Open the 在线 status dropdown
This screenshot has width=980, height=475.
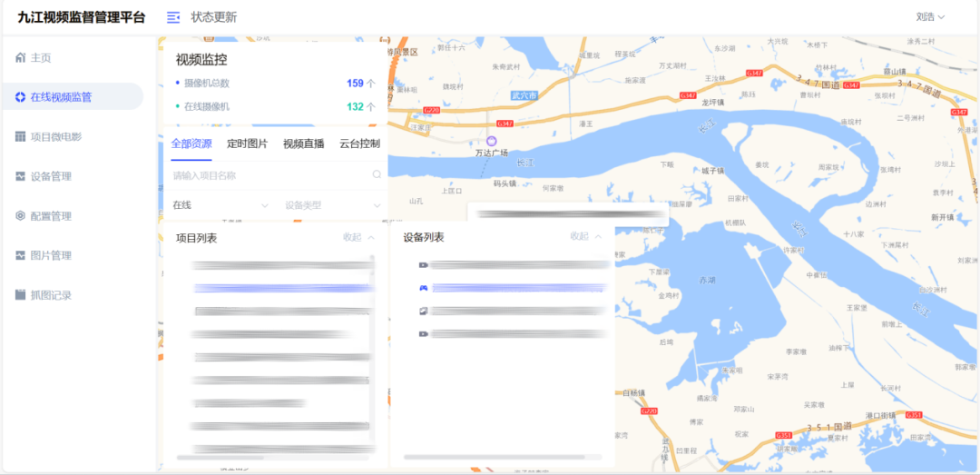point(220,205)
